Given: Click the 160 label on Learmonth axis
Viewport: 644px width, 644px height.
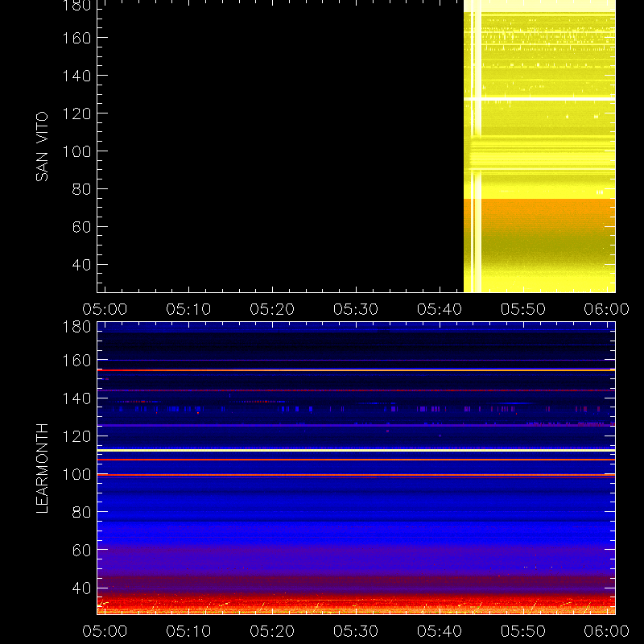Looking at the screenshot, I should click(x=76, y=361).
